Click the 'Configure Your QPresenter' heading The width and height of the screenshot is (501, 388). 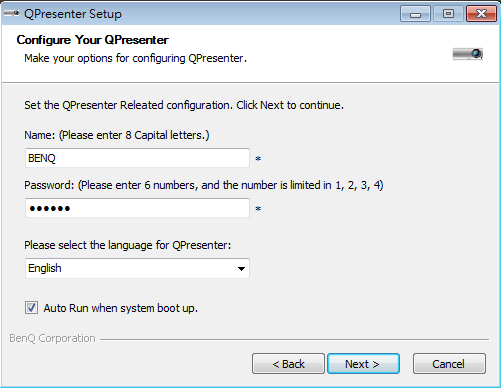[93, 40]
